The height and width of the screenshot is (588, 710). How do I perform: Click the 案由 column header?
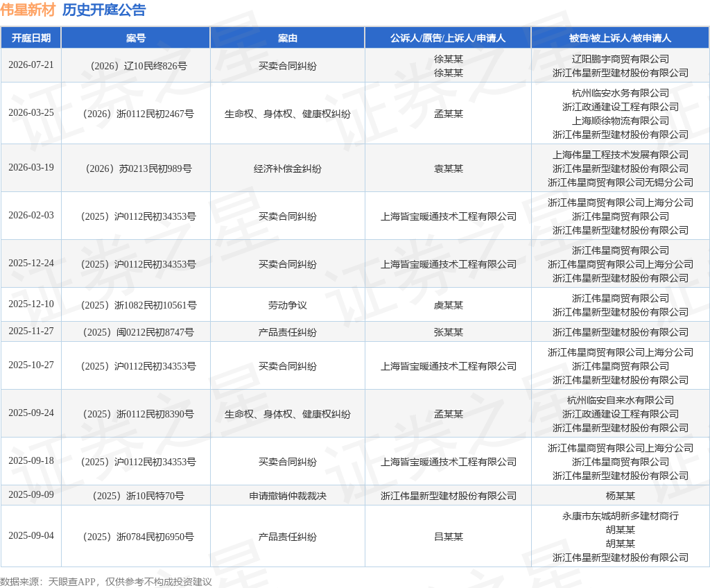[x=288, y=38]
